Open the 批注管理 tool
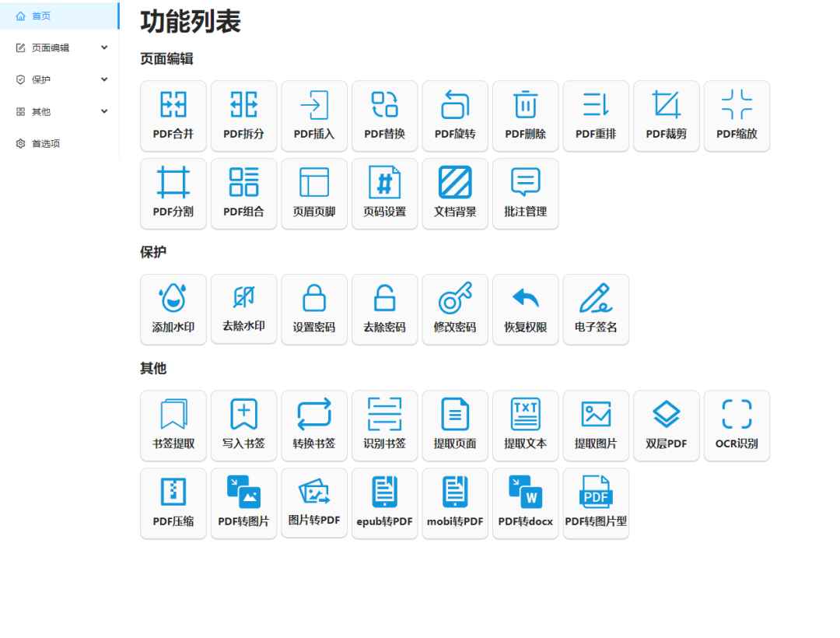840x638 pixels. point(526,194)
